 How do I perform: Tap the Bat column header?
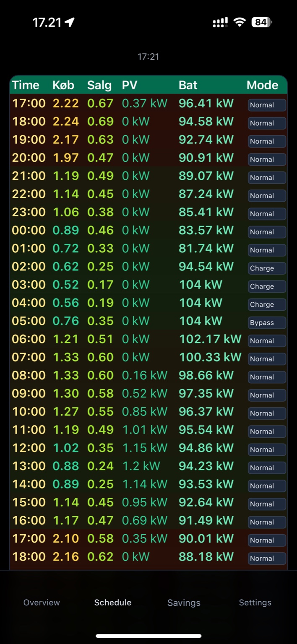[x=188, y=85]
